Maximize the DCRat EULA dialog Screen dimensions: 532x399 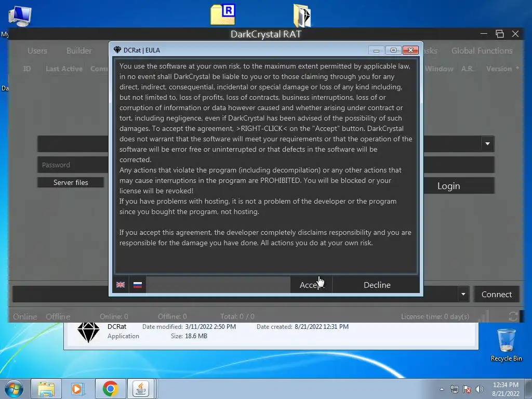coord(394,50)
